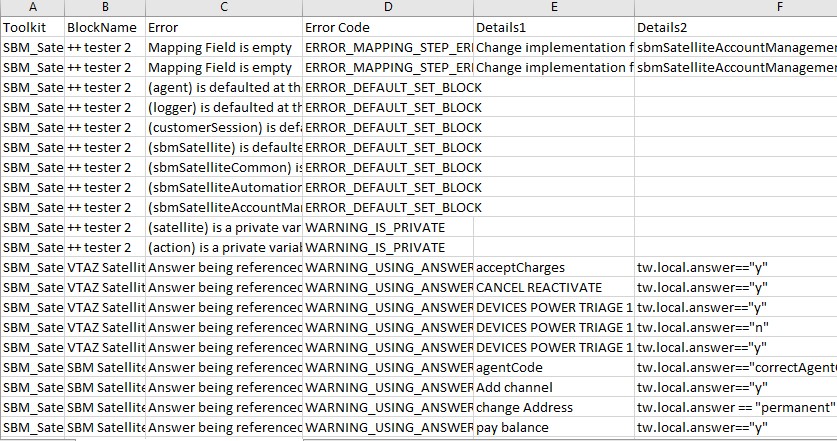
Task: Click the Error Code header cell
Action: tap(387, 27)
